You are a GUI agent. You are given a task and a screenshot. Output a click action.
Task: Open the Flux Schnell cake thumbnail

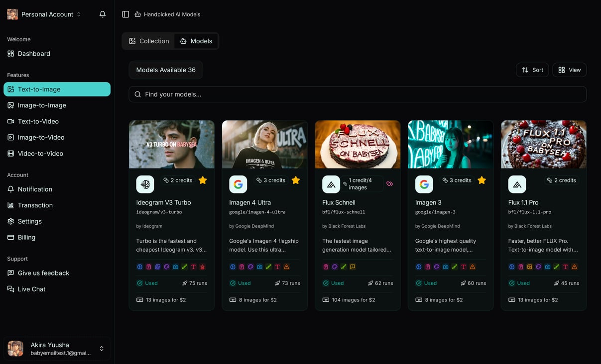tap(358, 144)
